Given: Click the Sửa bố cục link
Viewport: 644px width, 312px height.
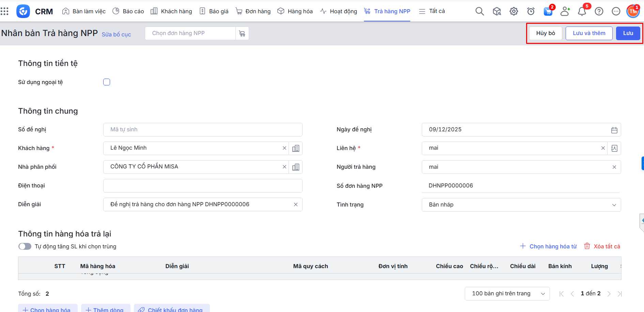Looking at the screenshot, I should point(116,34).
